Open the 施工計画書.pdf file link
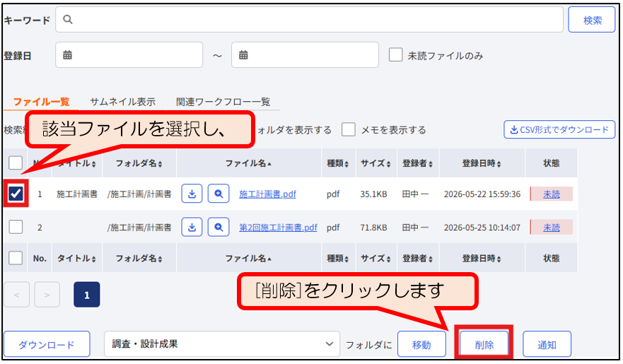 pyautogui.click(x=267, y=194)
